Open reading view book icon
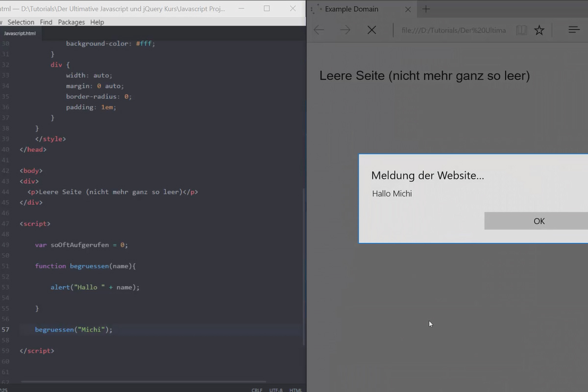This screenshot has height=392, width=588. (x=521, y=30)
